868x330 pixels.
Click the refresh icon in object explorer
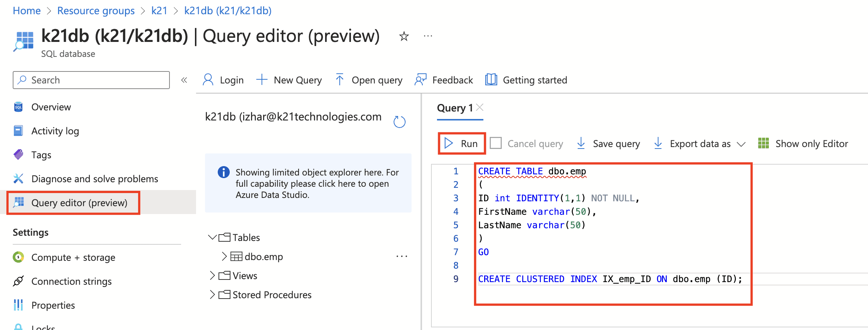399,122
